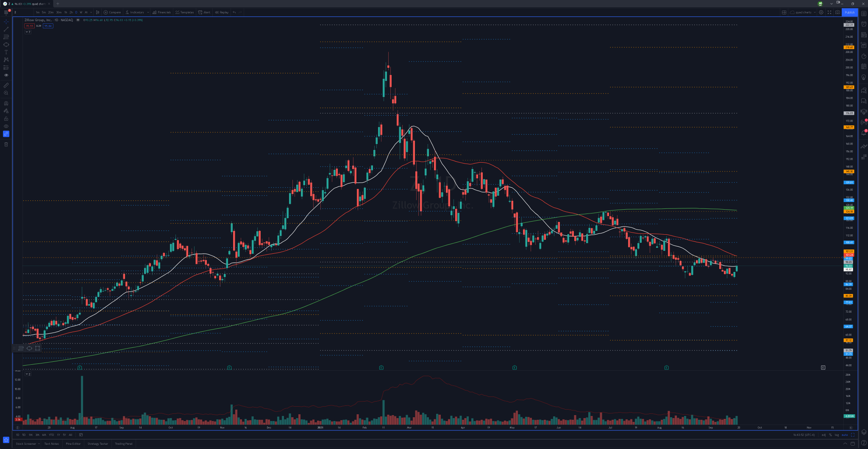Open chart settings gear
Viewport: 868px width, 449px height.
[x=821, y=12]
